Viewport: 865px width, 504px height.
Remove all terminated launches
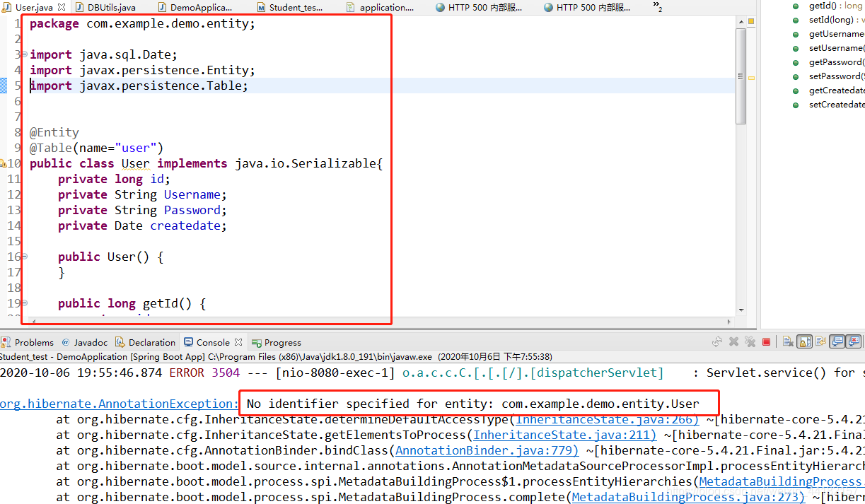pos(750,341)
